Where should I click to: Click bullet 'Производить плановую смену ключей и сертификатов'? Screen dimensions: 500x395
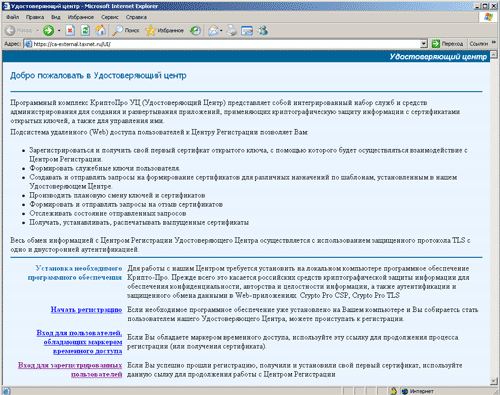pos(117,195)
